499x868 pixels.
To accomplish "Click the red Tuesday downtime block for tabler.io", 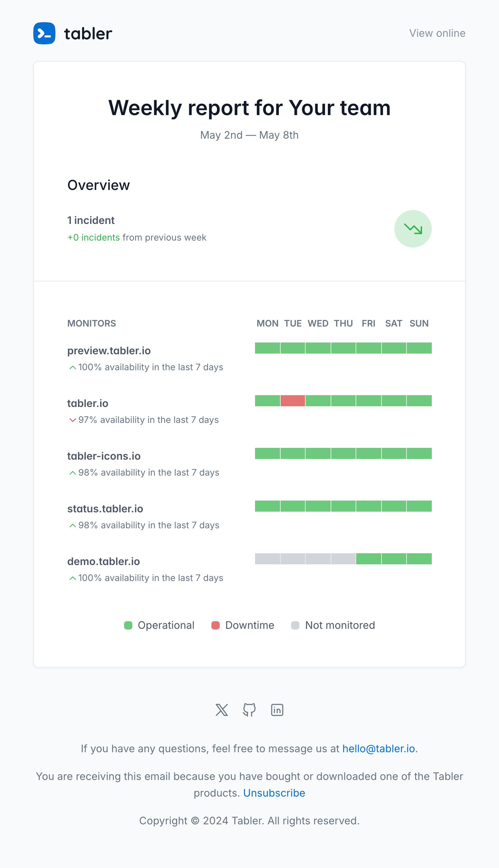I will point(293,401).
